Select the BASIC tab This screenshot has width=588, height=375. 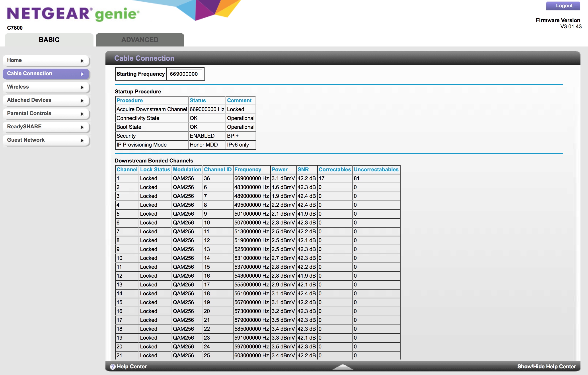(49, 40)
